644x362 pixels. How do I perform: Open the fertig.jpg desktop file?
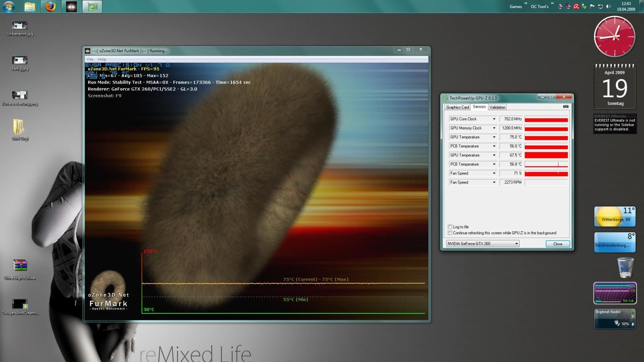(x=20, y=63)
